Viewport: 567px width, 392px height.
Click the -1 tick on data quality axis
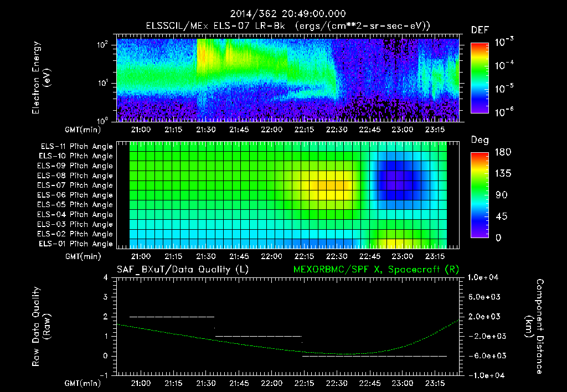point(104,375)
